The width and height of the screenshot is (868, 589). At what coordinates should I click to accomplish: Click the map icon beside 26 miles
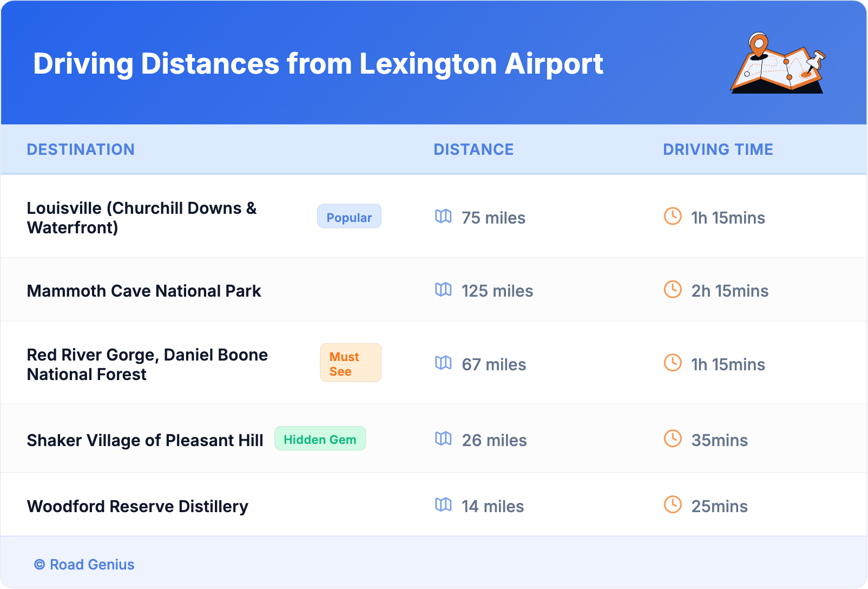(443, 439)
